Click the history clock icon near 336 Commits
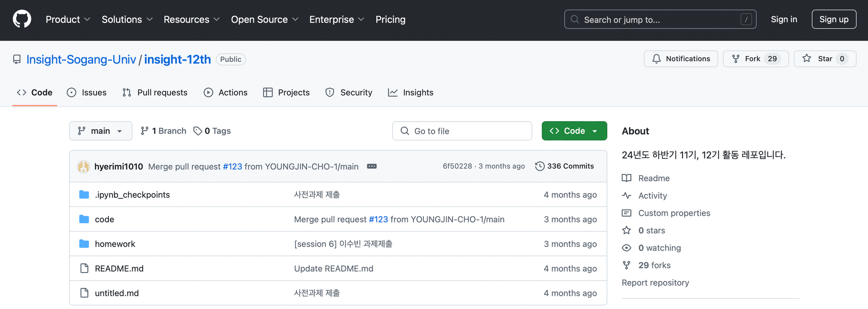 (x=540, y=166)
